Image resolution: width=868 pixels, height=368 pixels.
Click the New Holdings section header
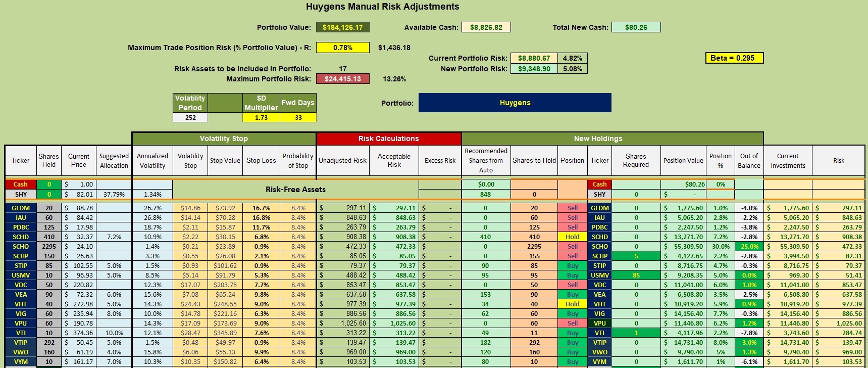tap(612, 139)
